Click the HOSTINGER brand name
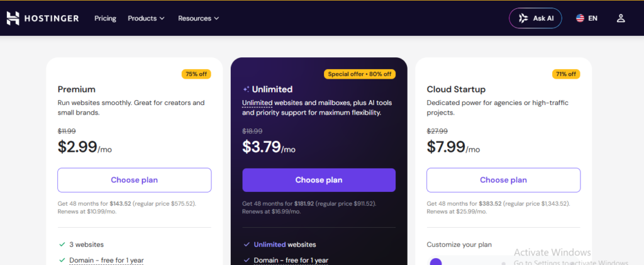The height and width of the screenshot is (265, 644). tap(51, 18)
